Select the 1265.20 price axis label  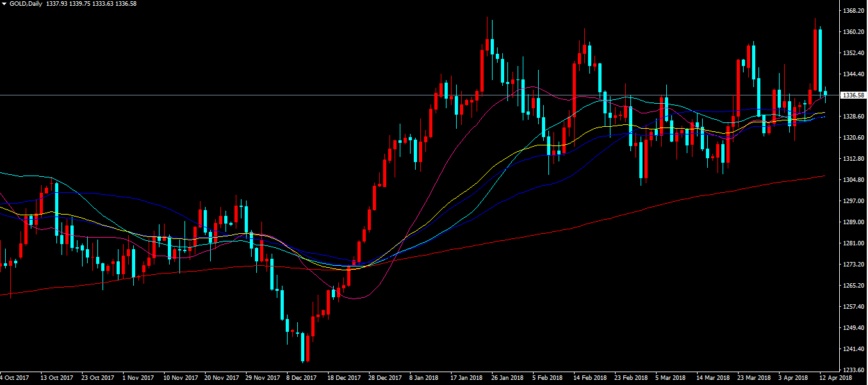point(855,286)
